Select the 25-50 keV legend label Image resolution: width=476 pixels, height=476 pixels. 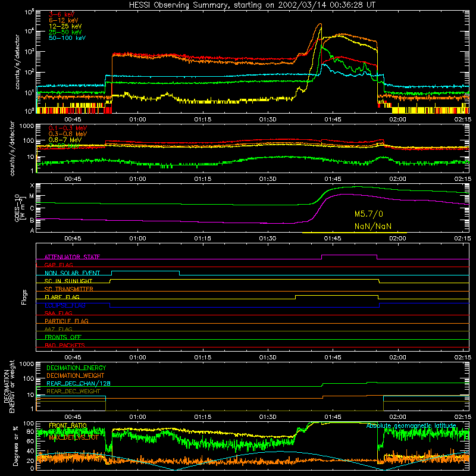click(65, 32)
